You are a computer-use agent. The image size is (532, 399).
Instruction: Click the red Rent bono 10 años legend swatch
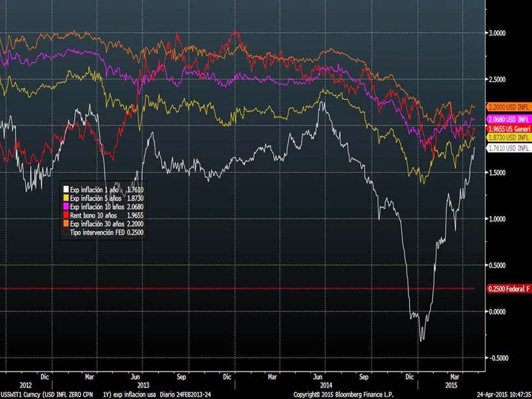pos(66,215)
